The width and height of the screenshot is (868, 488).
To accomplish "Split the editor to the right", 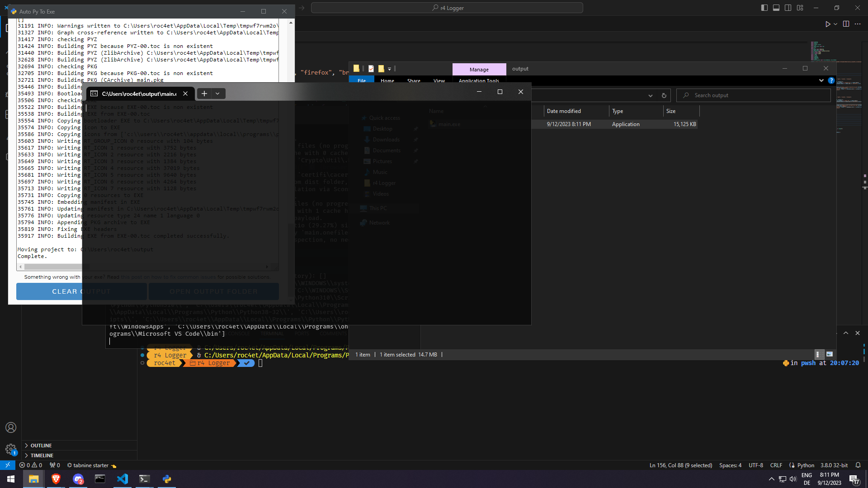I will pyautogui.click(x=846, y=24).
